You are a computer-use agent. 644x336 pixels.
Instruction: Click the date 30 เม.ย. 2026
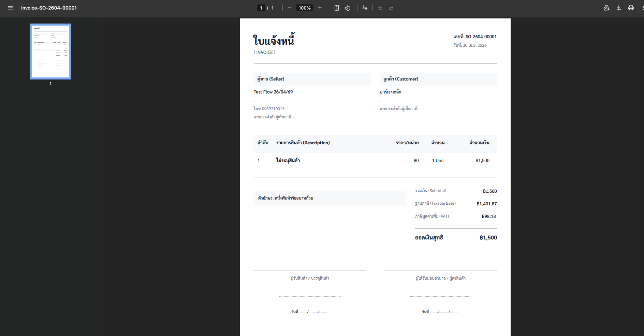click(475, 45)
